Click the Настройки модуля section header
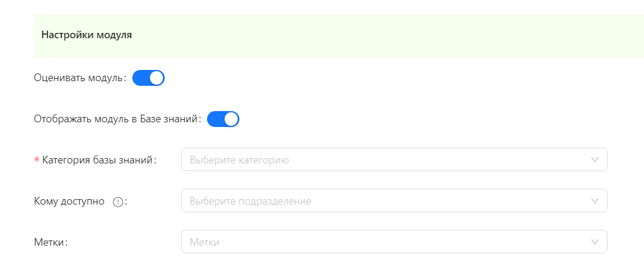The image size is (644, 271). click(x=86, y=35)
